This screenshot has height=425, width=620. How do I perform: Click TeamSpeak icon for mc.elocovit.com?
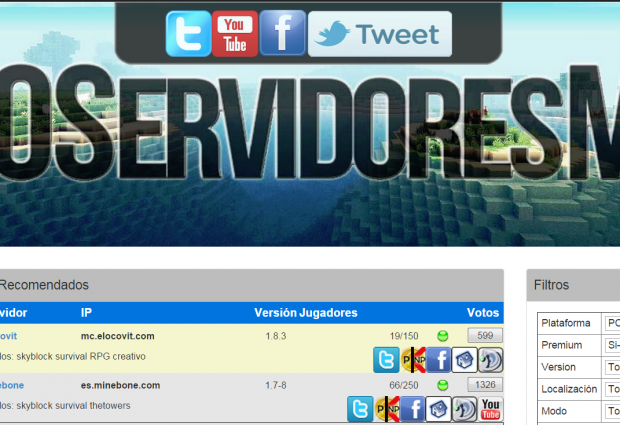[x=490, y=360]
